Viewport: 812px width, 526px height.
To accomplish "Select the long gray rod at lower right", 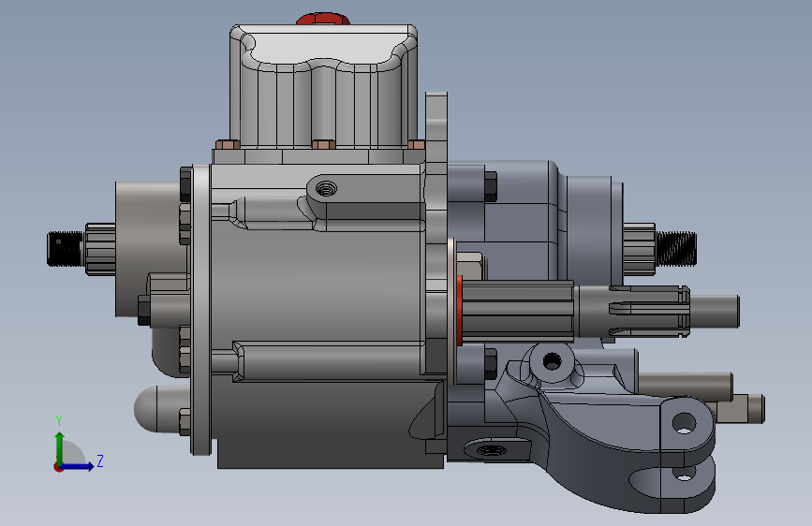I will (x=686, y=387).
